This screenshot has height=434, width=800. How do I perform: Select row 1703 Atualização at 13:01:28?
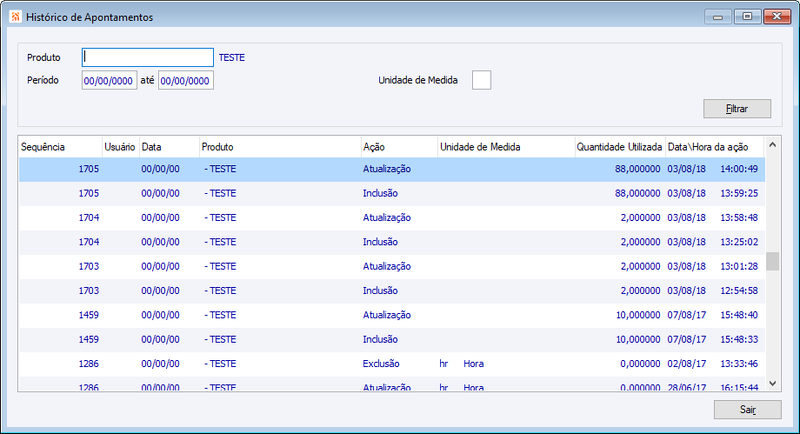(x=392, y=267)
